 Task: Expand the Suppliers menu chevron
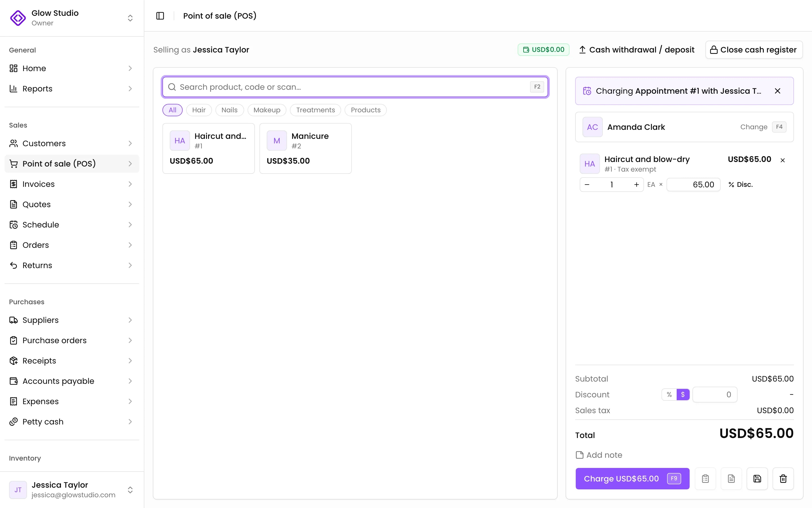(130, 320)
